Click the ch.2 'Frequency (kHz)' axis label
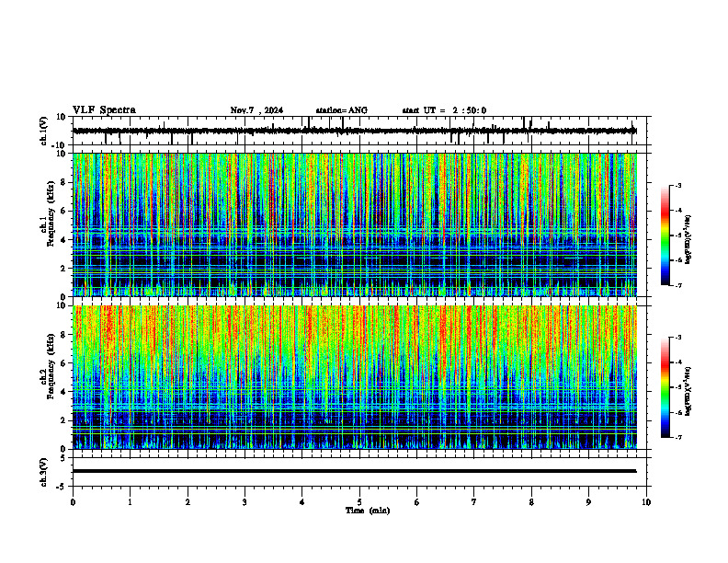Image resolution: width=728 pixels, height=563 pixels. [x=51, y=366]
